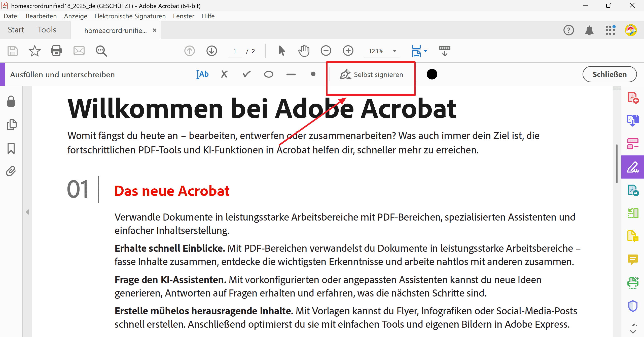Expand more tools chevron in right pane
The image size is (644, 337).
633,331
